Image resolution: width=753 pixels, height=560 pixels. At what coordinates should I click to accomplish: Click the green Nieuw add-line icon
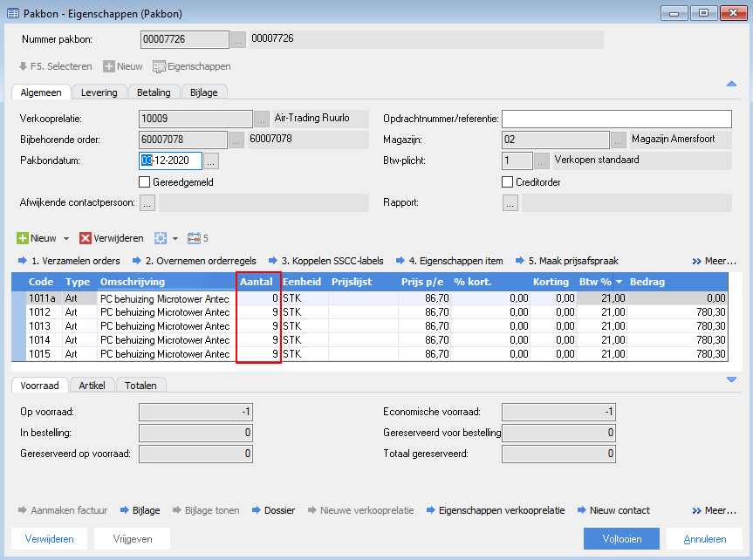pyautogui.click(x=23, y=238)
